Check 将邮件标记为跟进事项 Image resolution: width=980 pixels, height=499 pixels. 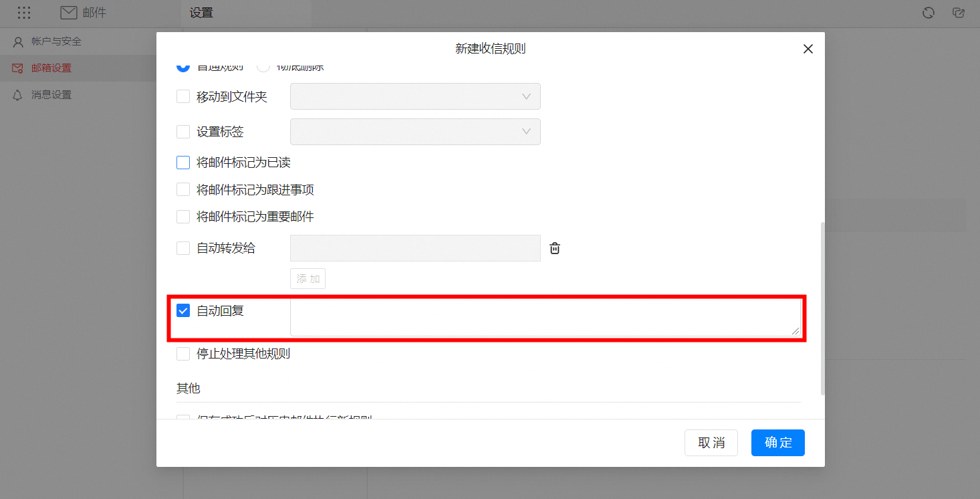pyautogui.click(x=183, y=190)
